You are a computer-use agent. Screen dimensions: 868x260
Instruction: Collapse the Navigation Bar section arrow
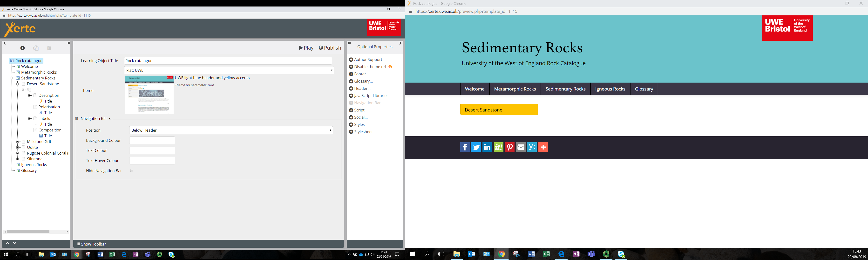(110, 119)
